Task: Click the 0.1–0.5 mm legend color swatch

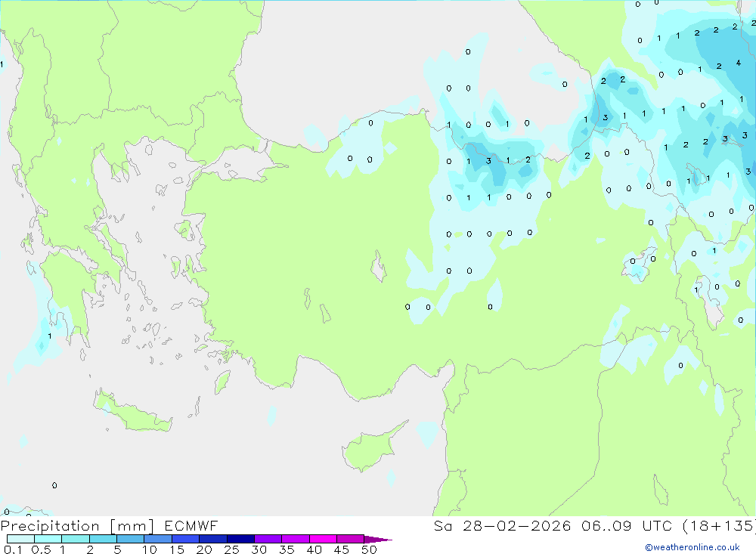Action: pyautogui.click(x=20, y=539)
